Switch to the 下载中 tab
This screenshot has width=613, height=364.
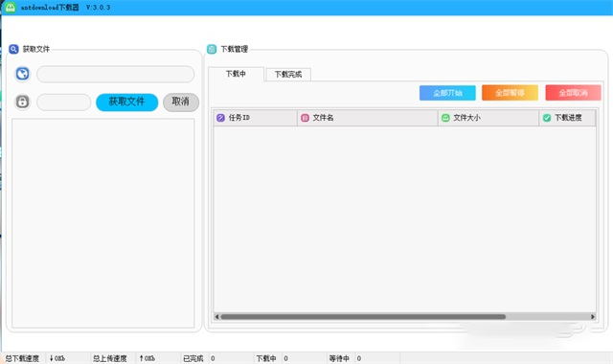[236, 74]
